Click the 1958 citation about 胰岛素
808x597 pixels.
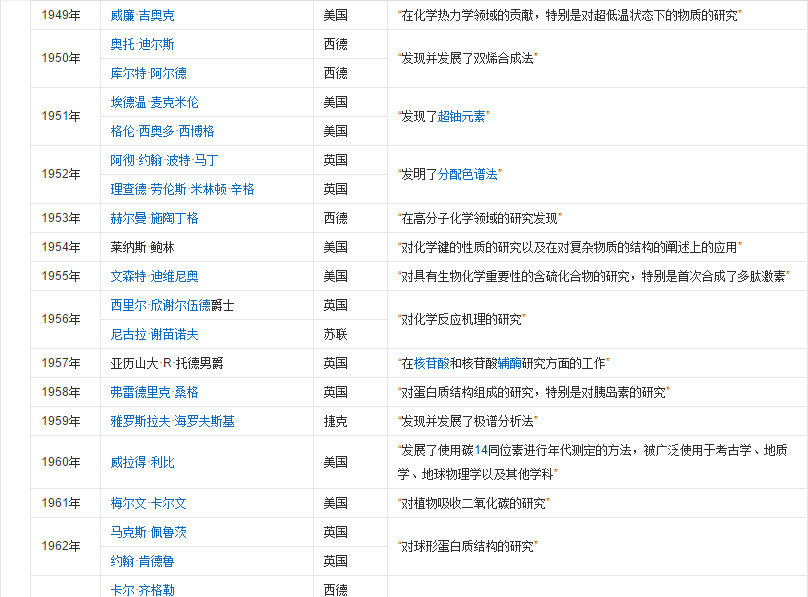533,393
